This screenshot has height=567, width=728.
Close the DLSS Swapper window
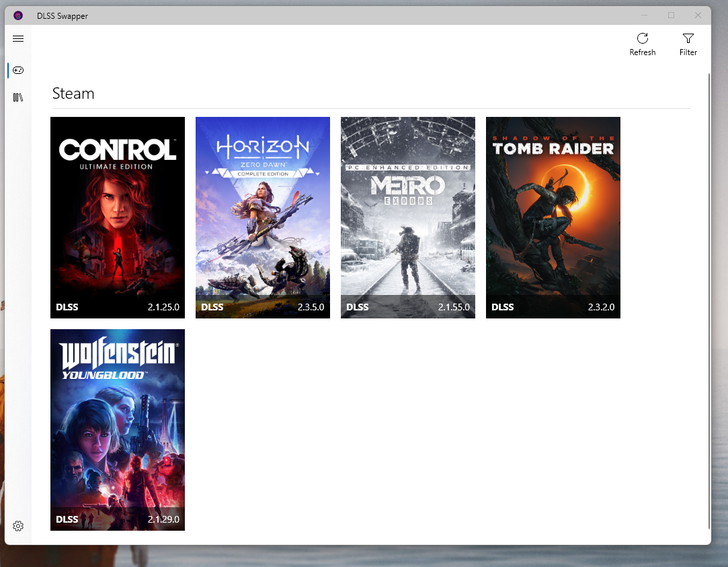[x=698, y=15]
